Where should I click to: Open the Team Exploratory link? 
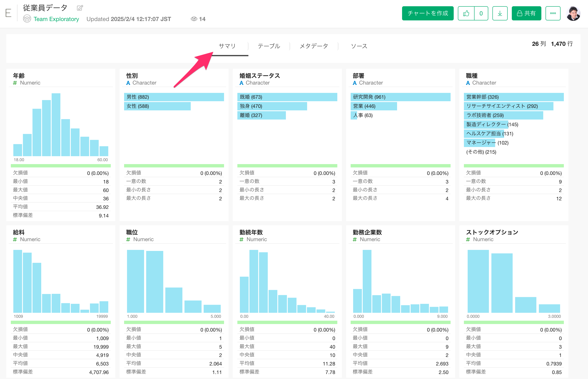[56, 19]
